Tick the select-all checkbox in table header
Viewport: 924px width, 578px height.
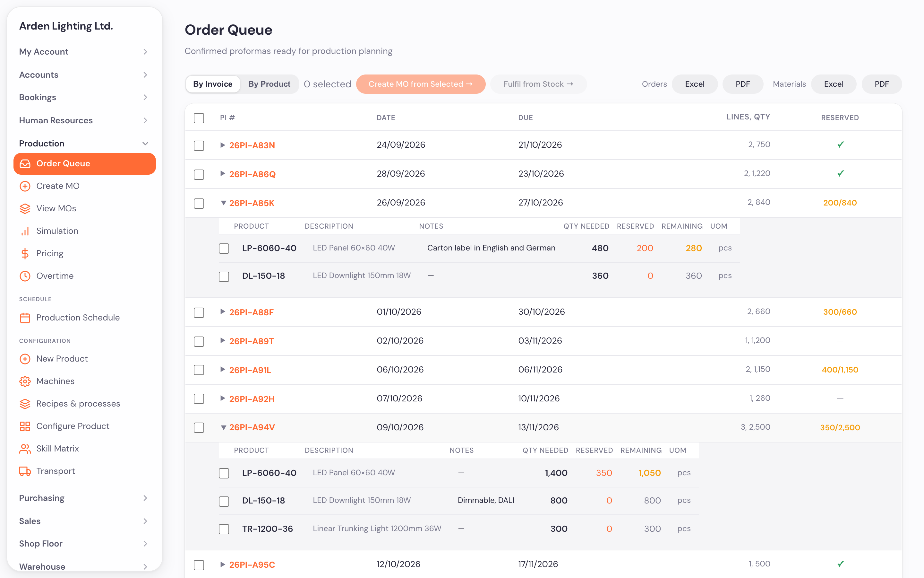[199, 118]
